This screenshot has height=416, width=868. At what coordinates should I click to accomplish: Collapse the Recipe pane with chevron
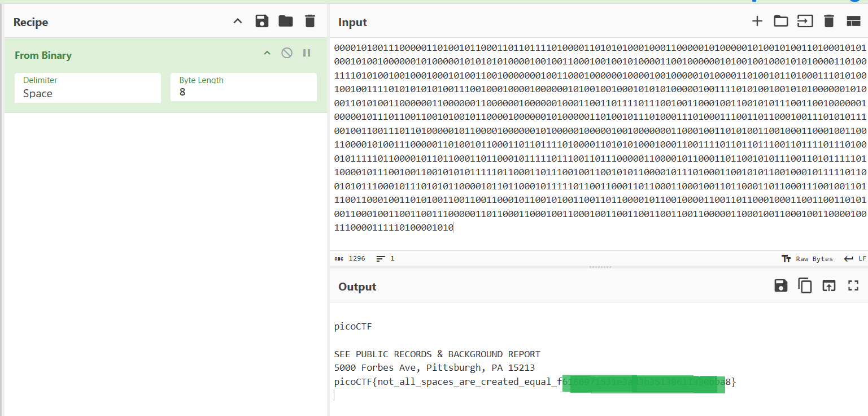(238, 21)
